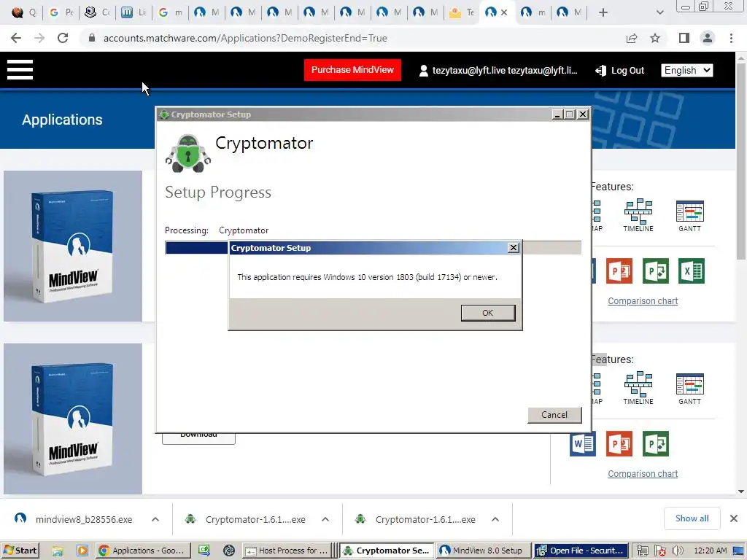747x560 pixels.
Task: Switch to MindView 8.0 Setup taskbar item
Action: (x=483, y=551)
